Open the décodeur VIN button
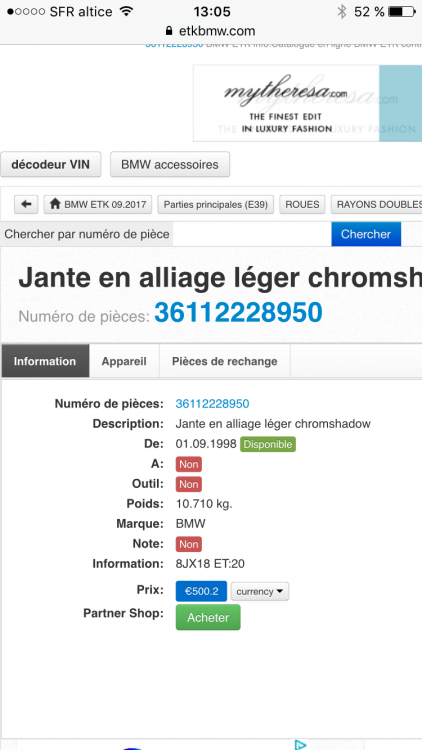Image resolution: width=422 pixels, height=750 pixels. tap(51, 165)
